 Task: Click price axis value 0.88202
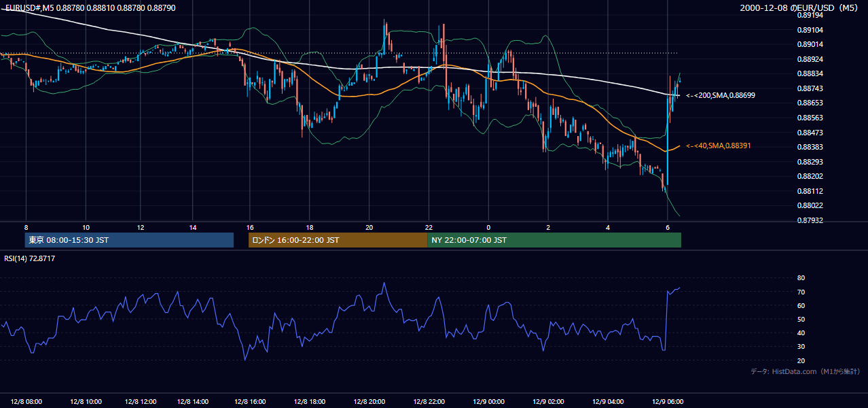click(x=810, y=176)
